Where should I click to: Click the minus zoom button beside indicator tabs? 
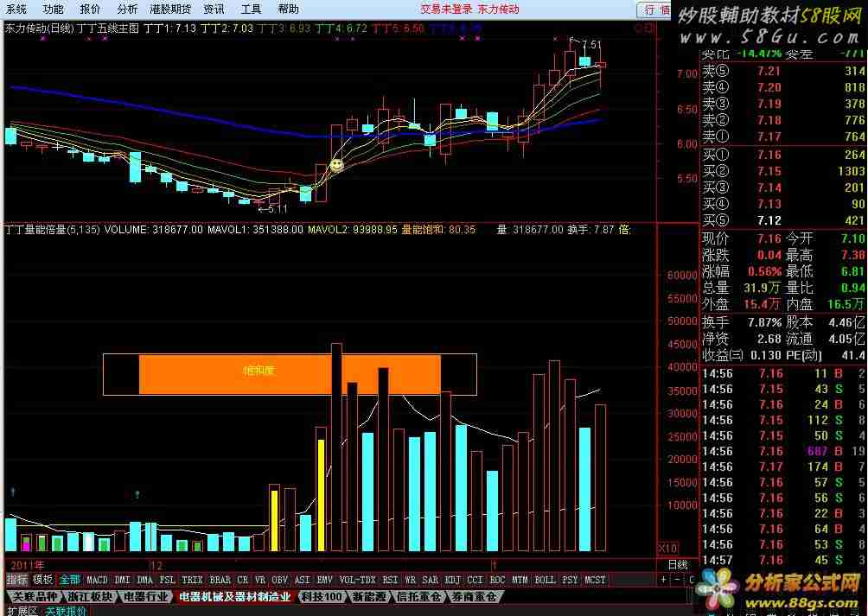677,580
